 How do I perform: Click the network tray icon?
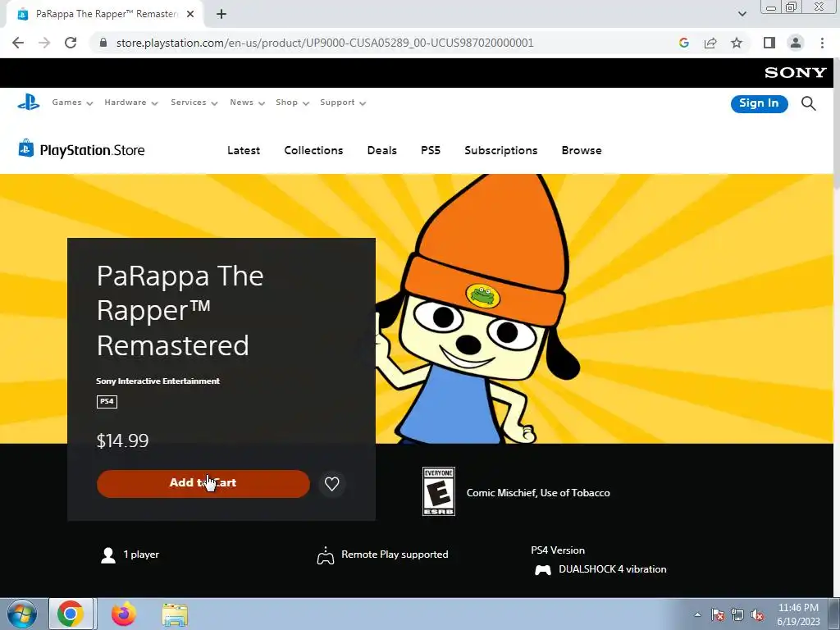click(737, 615)
